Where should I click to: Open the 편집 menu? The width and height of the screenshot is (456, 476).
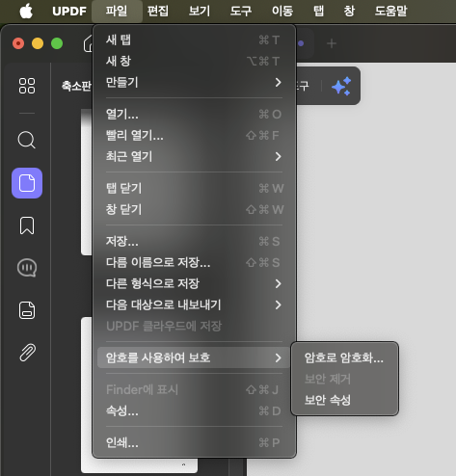[158, 12]
